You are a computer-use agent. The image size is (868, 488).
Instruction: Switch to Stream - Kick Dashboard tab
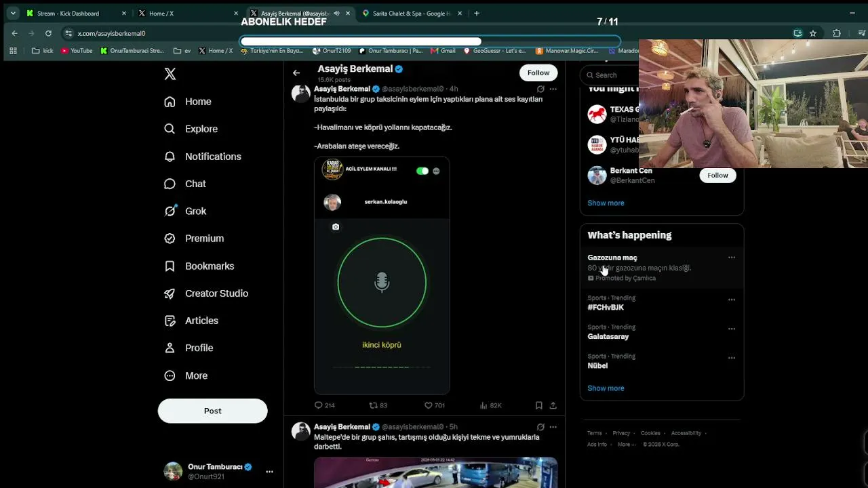77,14
